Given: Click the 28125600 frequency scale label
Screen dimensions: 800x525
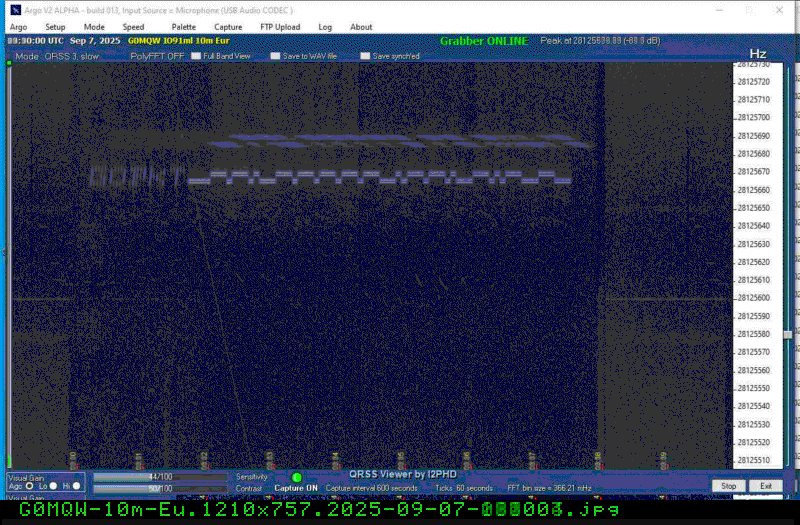Looking at the screenshot, I should pos(754,298).
